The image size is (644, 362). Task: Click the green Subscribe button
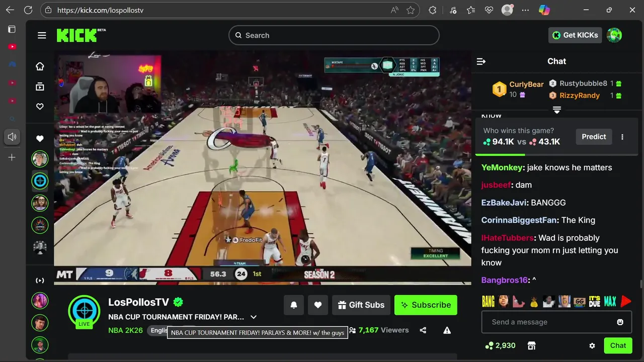pyautogui.click(x=426, y=305)
